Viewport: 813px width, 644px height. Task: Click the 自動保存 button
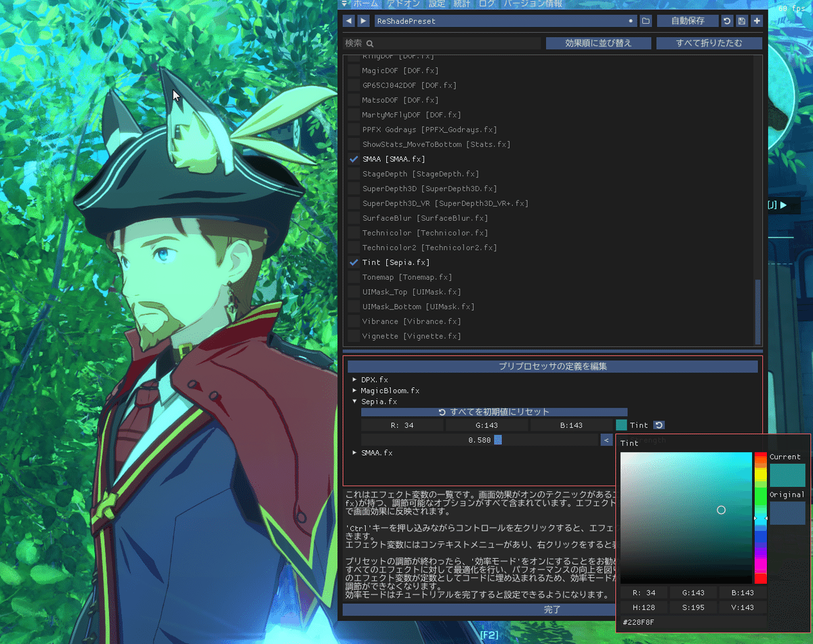pyautogui.click(x=688, y=21)
